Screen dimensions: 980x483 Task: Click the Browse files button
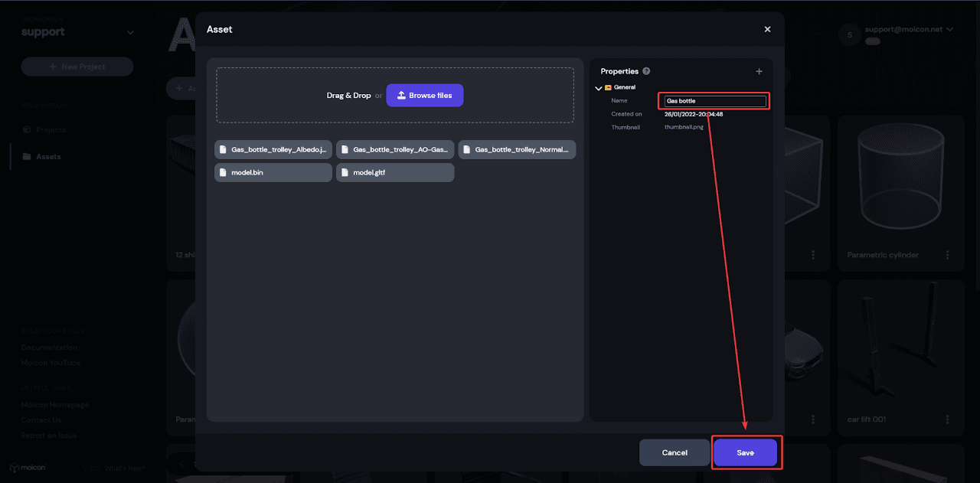(424, 96)
